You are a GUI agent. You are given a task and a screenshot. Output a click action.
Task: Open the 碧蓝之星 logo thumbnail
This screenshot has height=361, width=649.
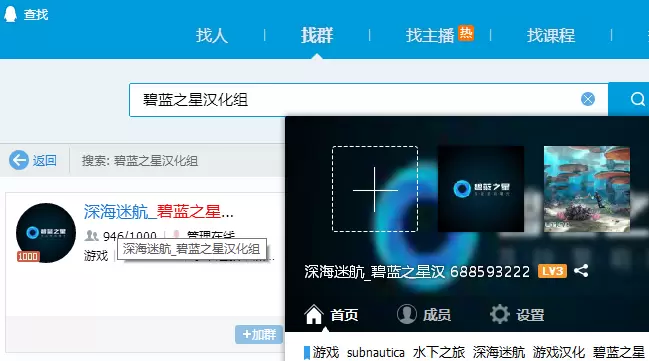pos(481,189)
